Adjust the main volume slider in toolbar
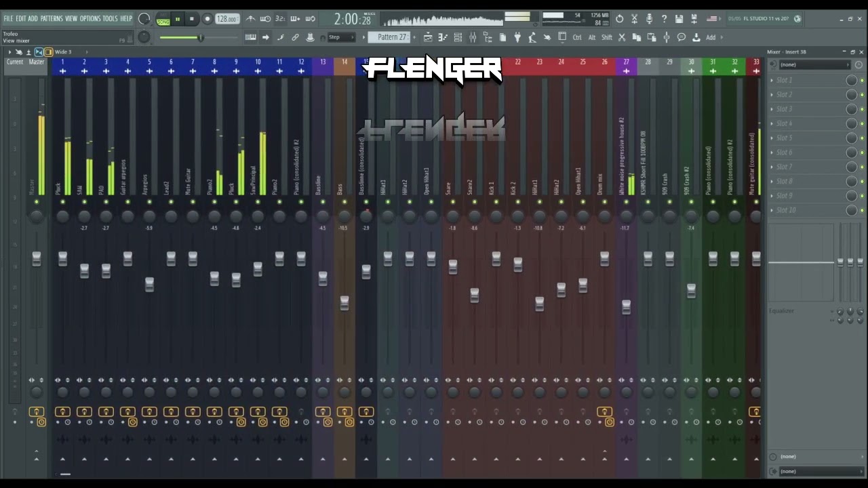Image resolution: width=868 pixels, height=488 pixels. click(201, 37)
